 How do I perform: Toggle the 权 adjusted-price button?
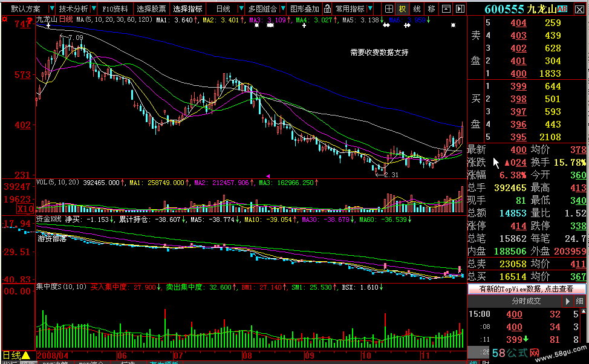click(x=402, y=8)
